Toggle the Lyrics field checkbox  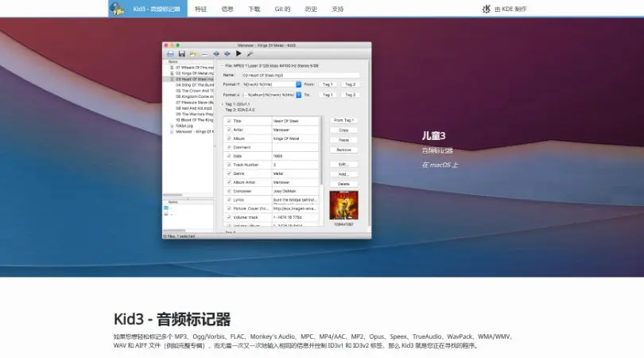[x=229, y=200]
